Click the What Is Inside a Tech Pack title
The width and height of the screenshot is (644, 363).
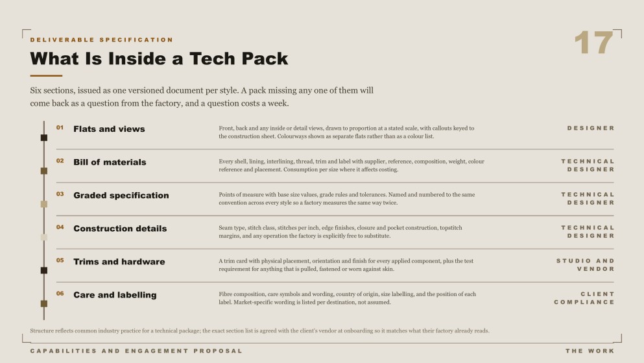tap(159, 58)
